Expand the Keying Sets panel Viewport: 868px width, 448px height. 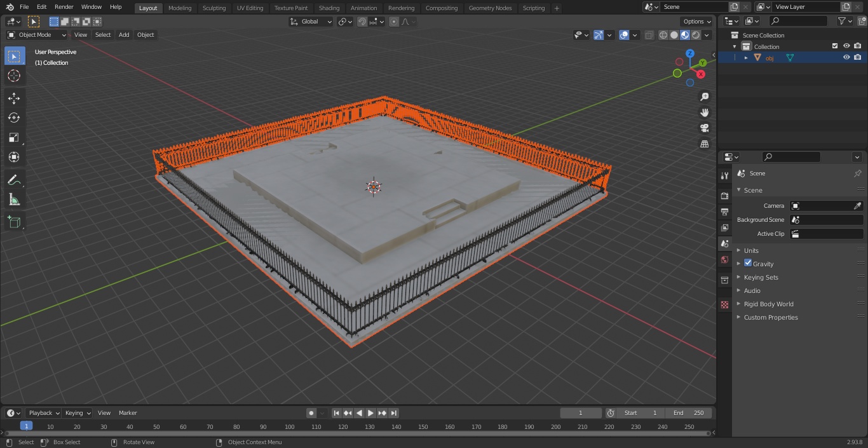click(x=761, y=277)
